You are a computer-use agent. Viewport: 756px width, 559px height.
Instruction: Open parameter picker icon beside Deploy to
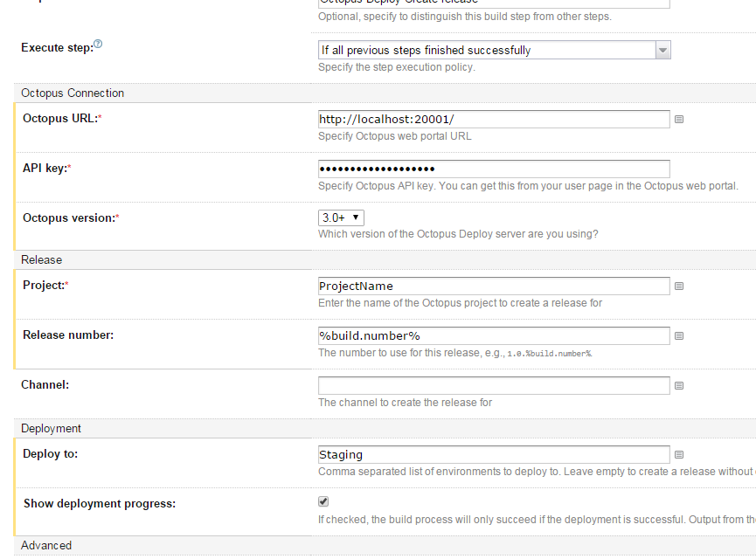click(679, 454)
